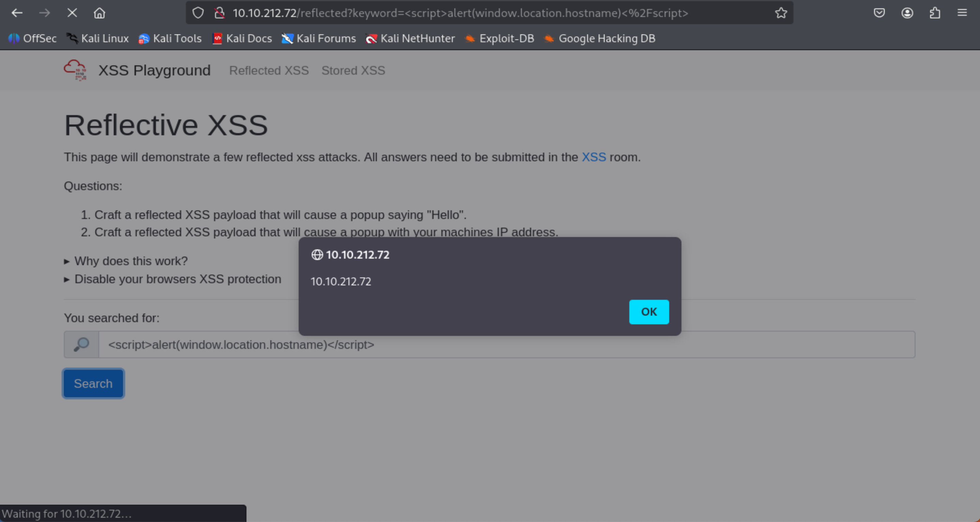This screenshot has width=980, height=522.
Task: Open tracking protection shield icon
Action: [198, 13]
